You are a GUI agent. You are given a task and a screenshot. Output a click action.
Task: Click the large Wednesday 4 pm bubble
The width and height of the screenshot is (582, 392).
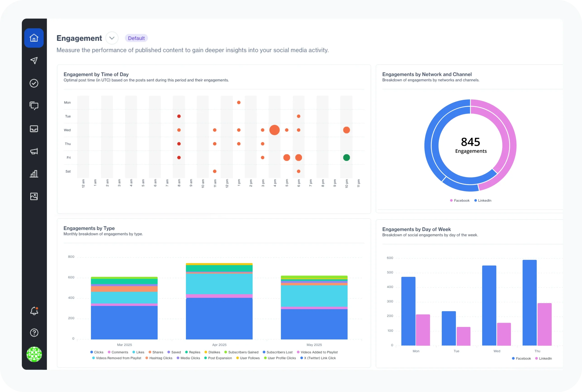coord(274,130)
